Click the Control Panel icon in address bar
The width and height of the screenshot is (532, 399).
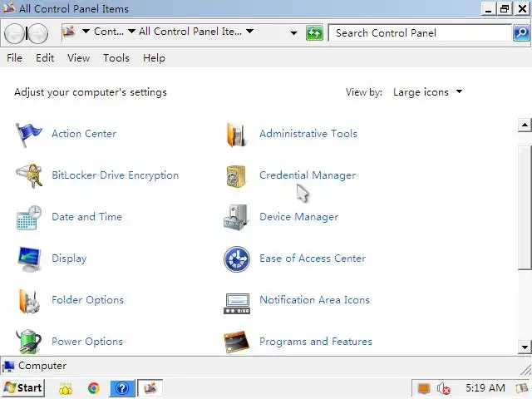tap(69, 32)
